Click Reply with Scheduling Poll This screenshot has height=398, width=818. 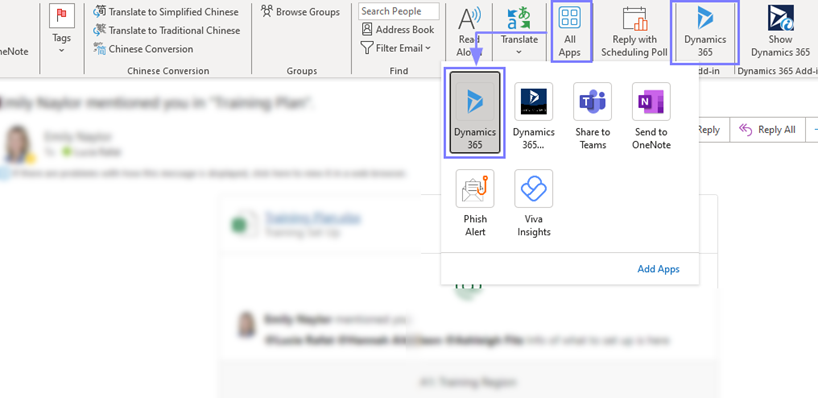tap(634, 31)
